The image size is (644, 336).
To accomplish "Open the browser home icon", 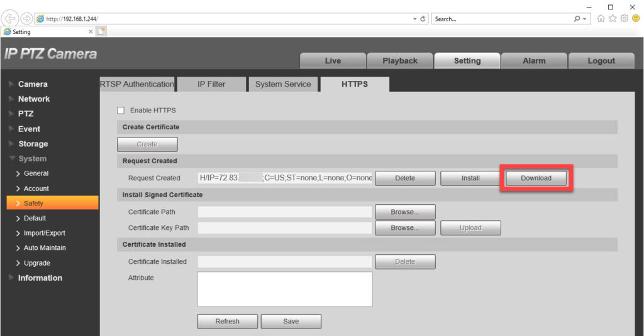I will coord(602,19).
